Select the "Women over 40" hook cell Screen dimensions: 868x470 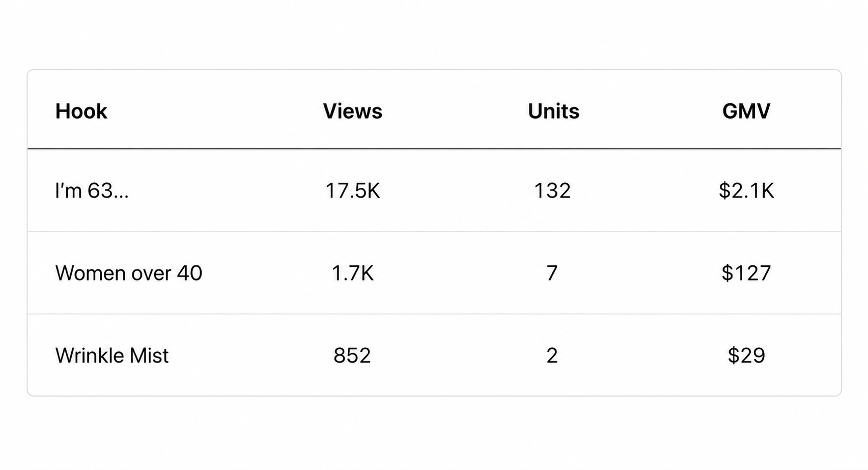[128, 273]
